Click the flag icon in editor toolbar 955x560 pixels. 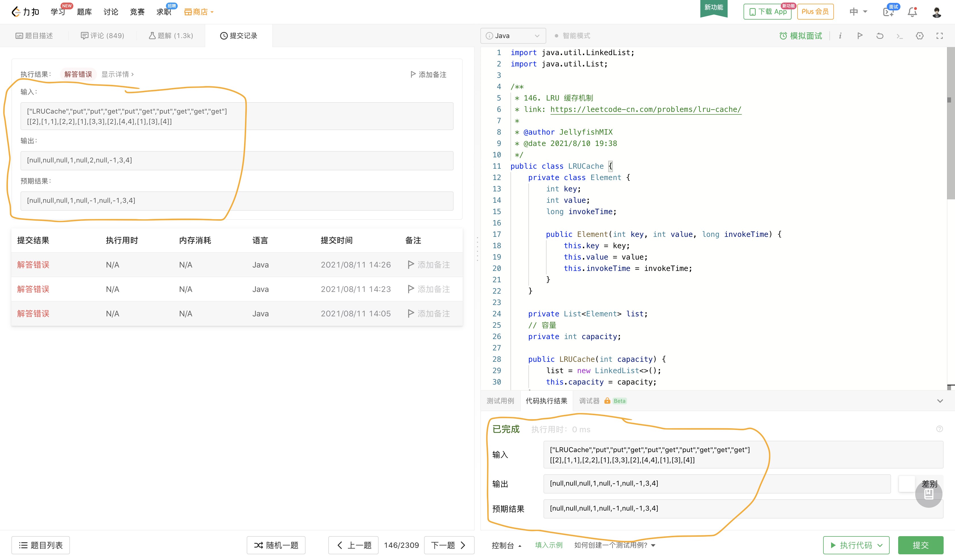[x=860, y=35]
